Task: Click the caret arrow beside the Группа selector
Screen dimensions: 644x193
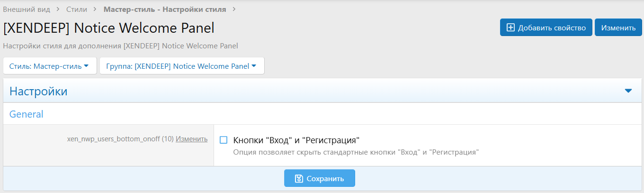Action: tap(254, 66)
